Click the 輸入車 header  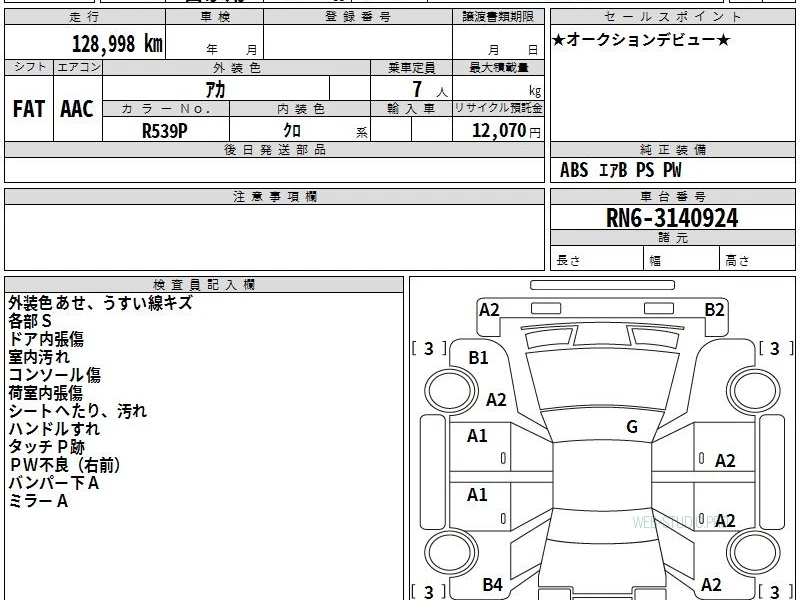(x=411, y=109)
